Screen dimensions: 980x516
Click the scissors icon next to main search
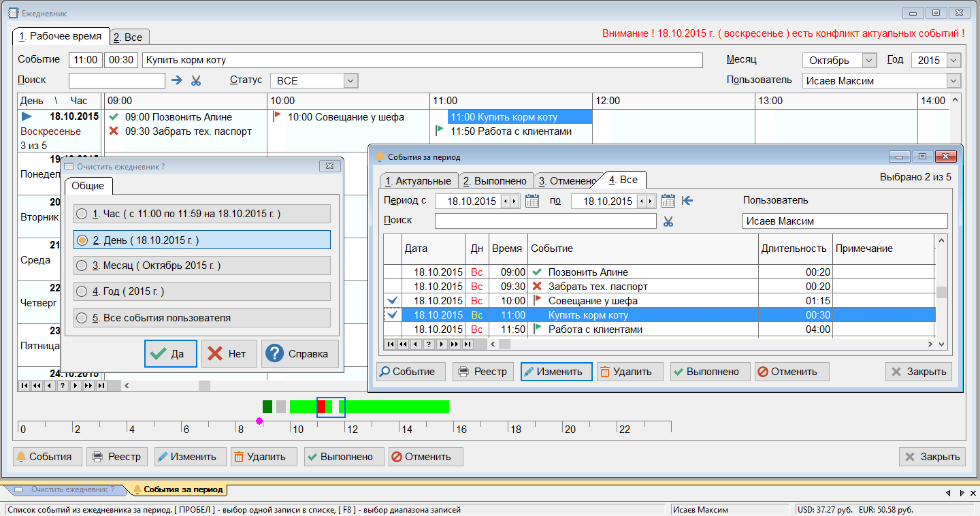pos(196,80)
